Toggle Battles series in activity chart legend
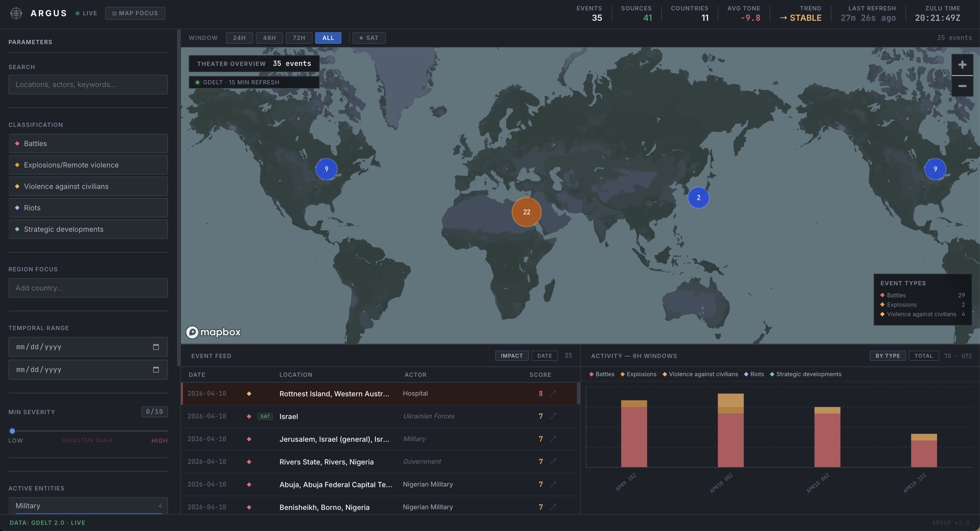Viewport: 980px width, 531px height. [602, 374]
